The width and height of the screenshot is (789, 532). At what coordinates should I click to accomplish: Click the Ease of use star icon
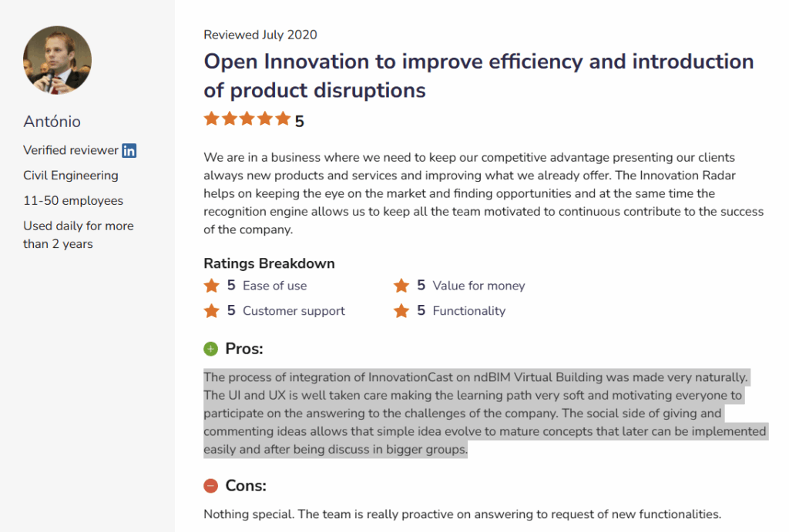tap(212, 286)
